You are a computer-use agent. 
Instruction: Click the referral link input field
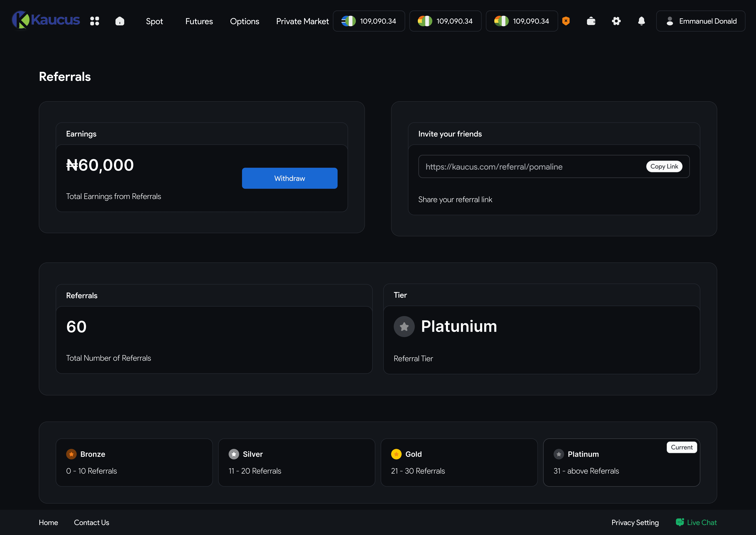527,167
